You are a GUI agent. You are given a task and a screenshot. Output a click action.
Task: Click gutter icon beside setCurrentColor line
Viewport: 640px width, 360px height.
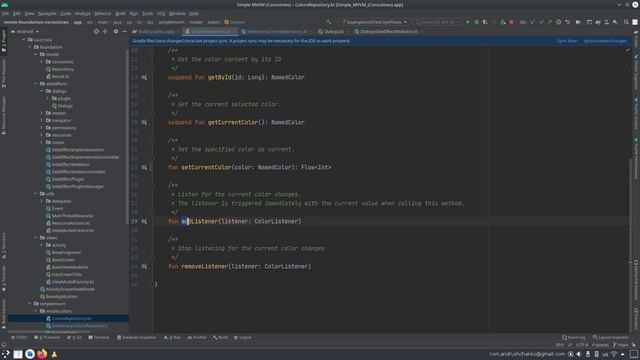[144, 167]
